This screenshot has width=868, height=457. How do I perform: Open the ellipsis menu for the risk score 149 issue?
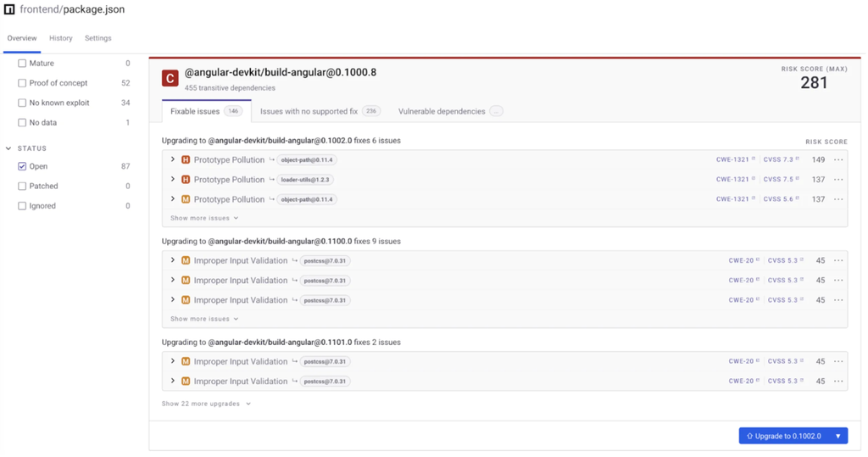click(x=838, y=159)
